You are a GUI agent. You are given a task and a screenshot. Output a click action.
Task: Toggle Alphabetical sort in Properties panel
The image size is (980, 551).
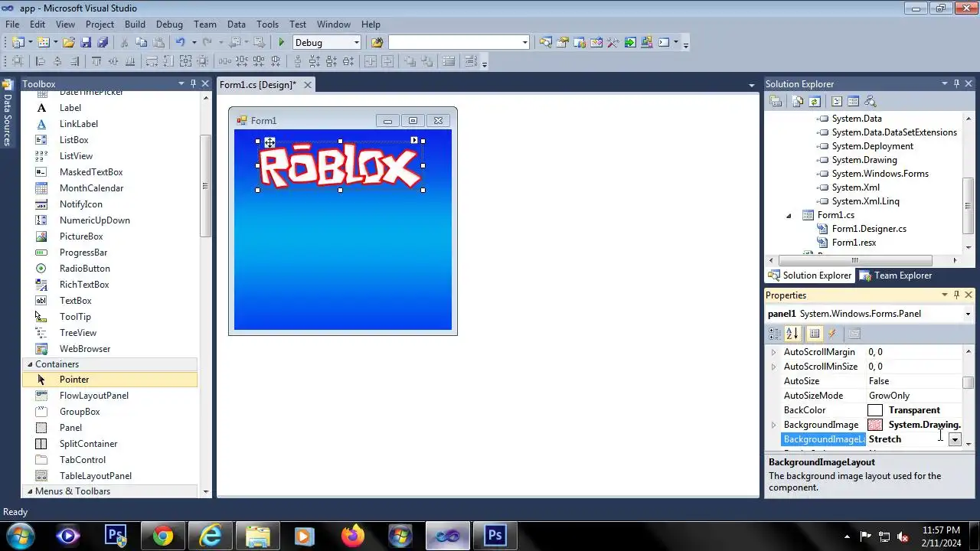[x=792, y=334]
